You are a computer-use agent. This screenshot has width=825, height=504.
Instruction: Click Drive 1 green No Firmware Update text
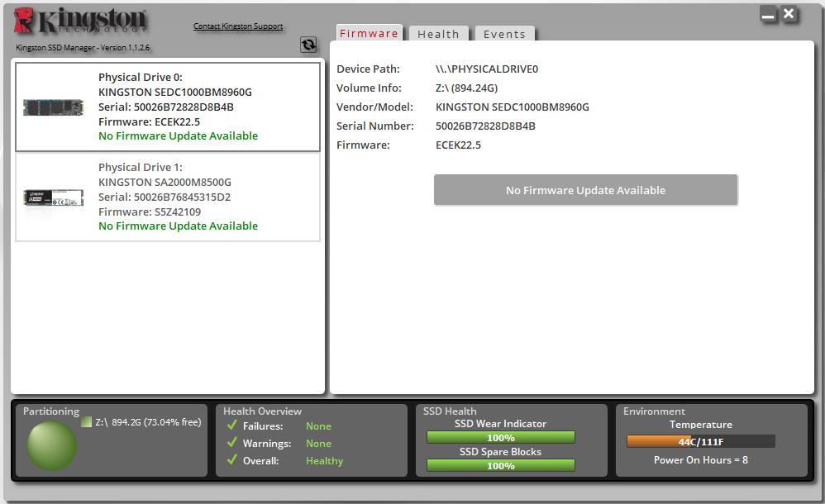click(x=178, y=226)
